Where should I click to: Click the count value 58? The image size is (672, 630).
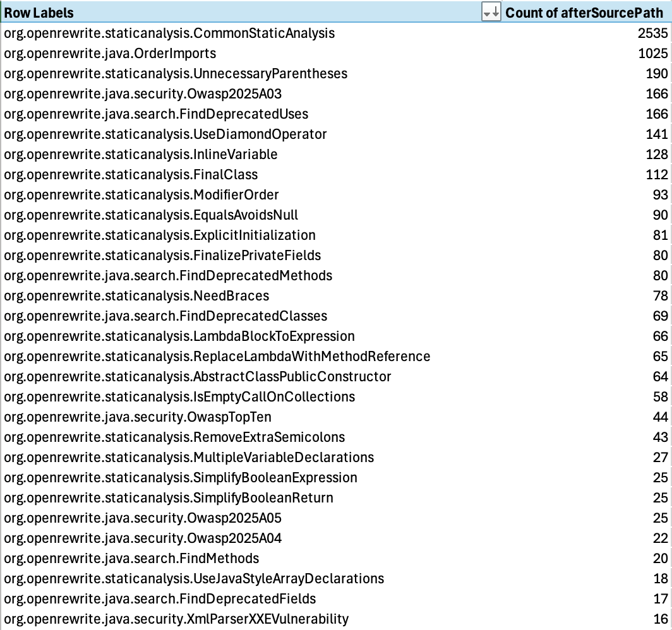(661, 396)
